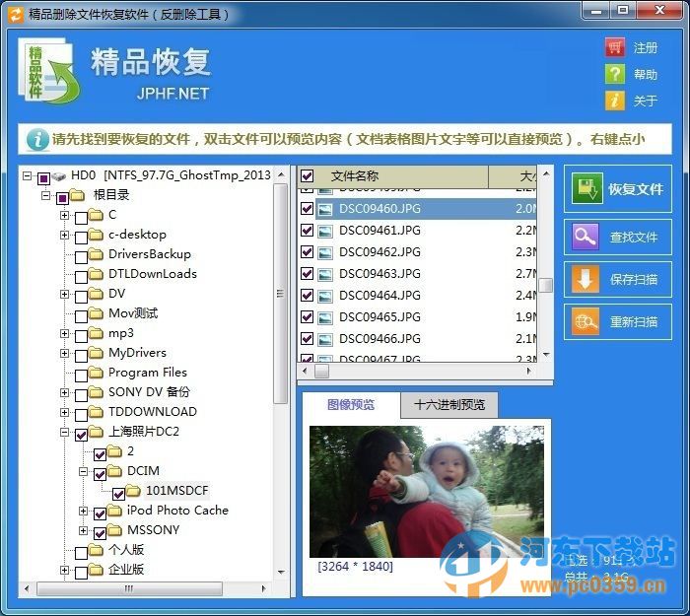
Task: Click the app logo in title bar
Action: (x=16, y=14)
